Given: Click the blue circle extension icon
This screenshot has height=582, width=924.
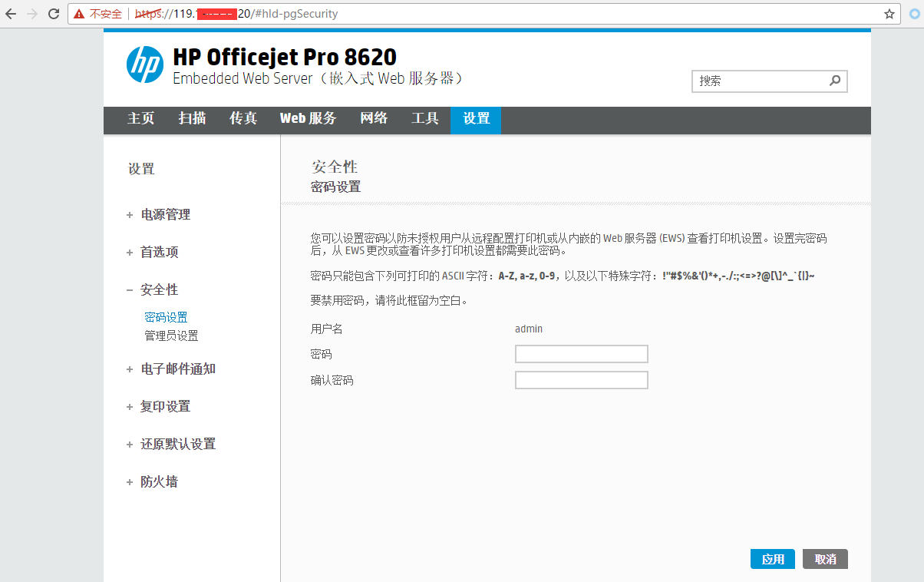Looking at the screenshot, I should [914, 14].
